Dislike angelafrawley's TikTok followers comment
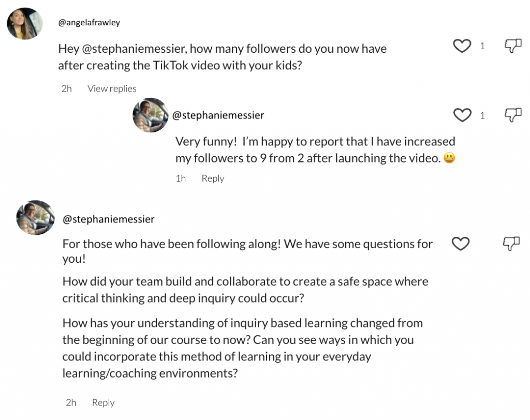The height and width of the screenshot is (420, 530). 512,46
